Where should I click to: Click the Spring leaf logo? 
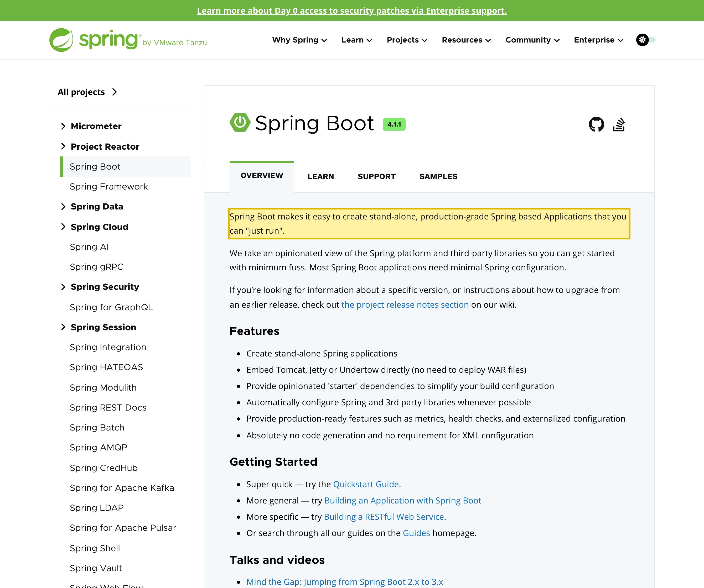point(61,40)
